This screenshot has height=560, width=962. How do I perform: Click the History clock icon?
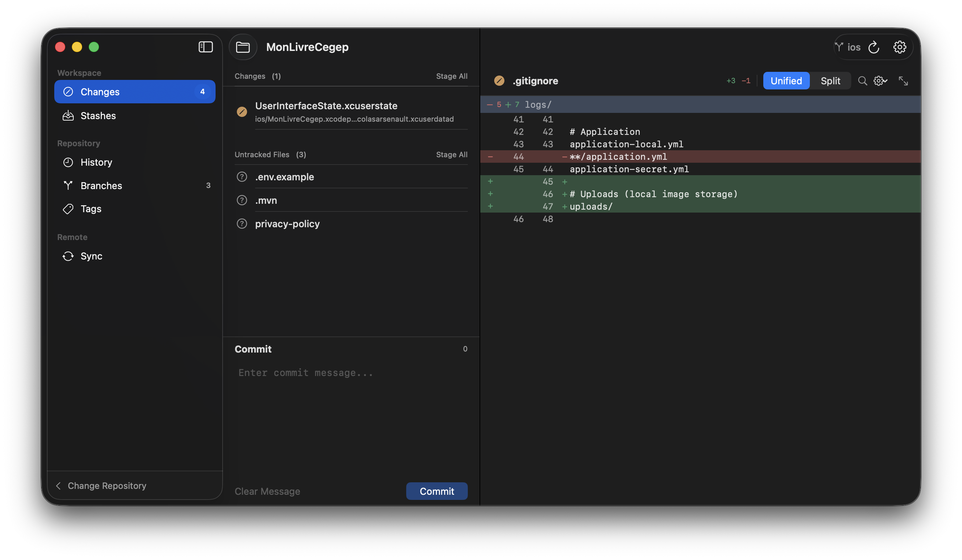[68, 162]
